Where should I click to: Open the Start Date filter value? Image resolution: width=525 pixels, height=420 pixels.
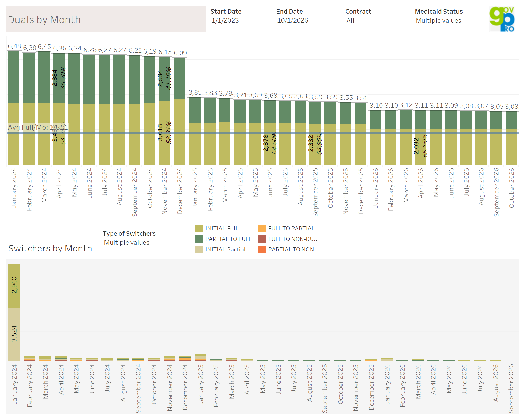[x=225, y=20]
